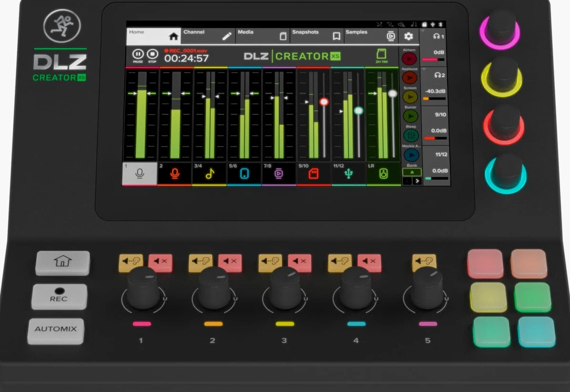Tap the 9/10 fader knob
570x392 pixels.
click(324, 102)
